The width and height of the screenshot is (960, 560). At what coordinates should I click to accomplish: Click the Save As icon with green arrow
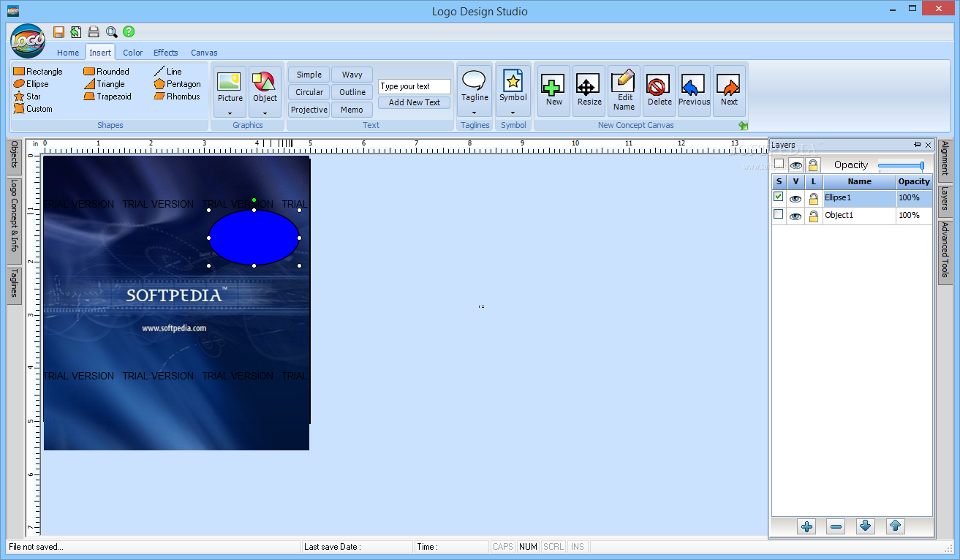pyautogui.click(x=76, y=31)
